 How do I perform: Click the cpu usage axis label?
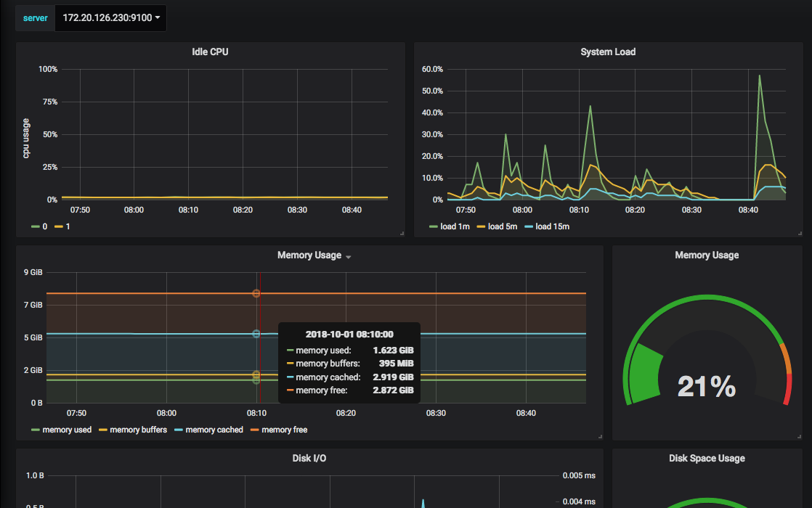[26, 138]
